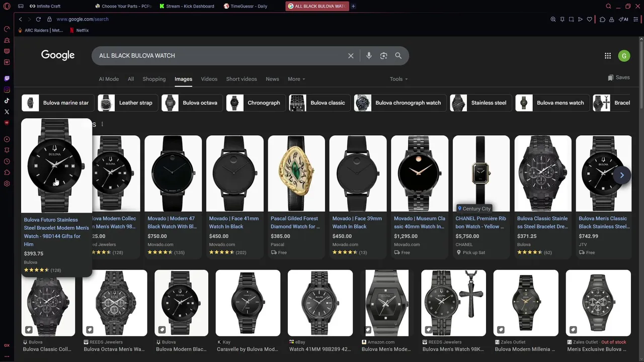Select the AI Mode search tab

(109, 79)
